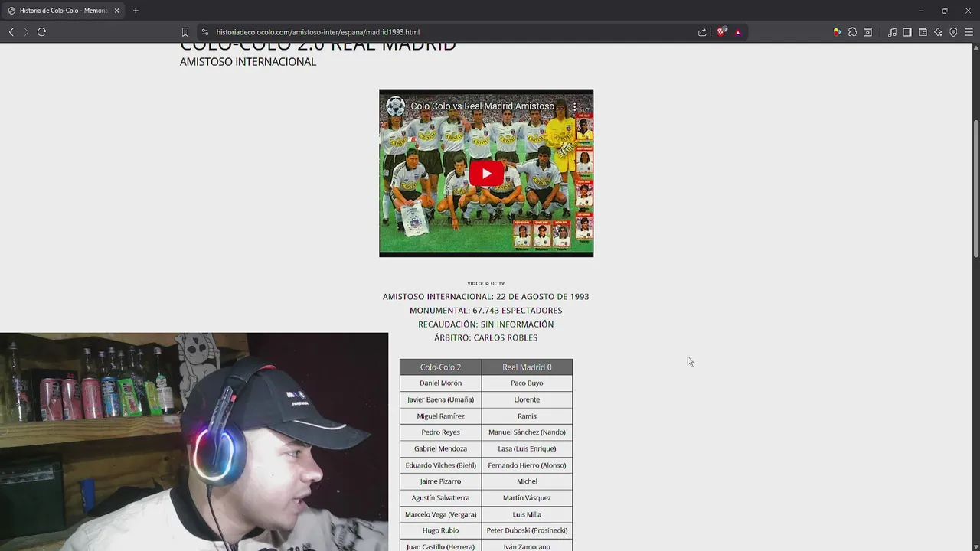Select Lasa (Luis Enrique) cell
The width and height of the screenshot is (980, 551).
click(x=527, y=448)
